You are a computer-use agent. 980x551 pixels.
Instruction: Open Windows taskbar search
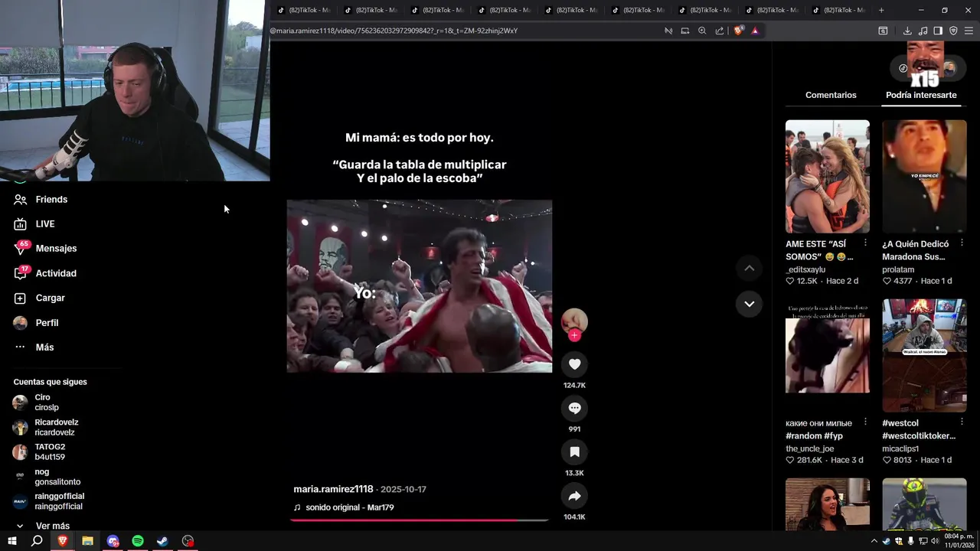click(x=37, y=541)
